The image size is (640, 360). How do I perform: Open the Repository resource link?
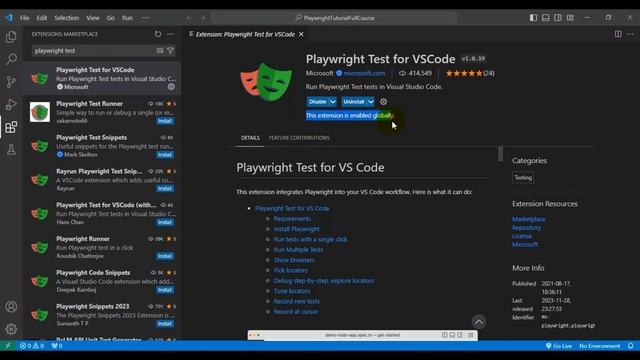pyautogui.click(x=527, y=228)
